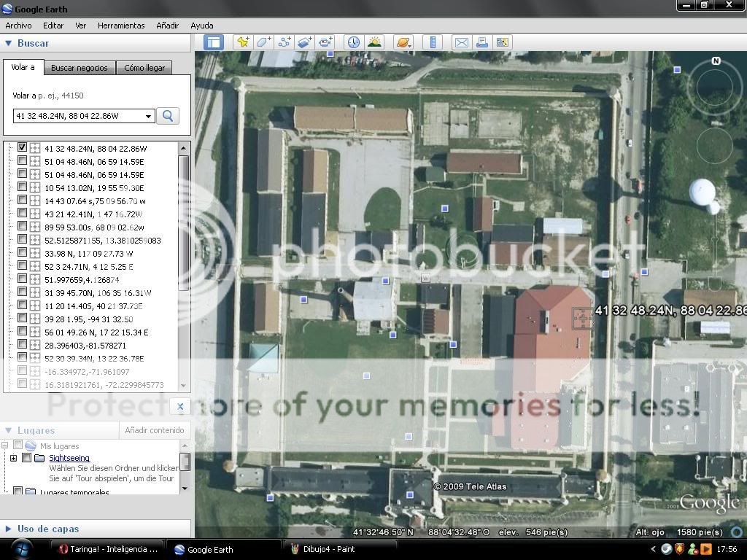Image resolution: width=747 pixels, height=560 pixels.
Task: Open the Volar a search history dropdown
Action: [x=148, y=116]
